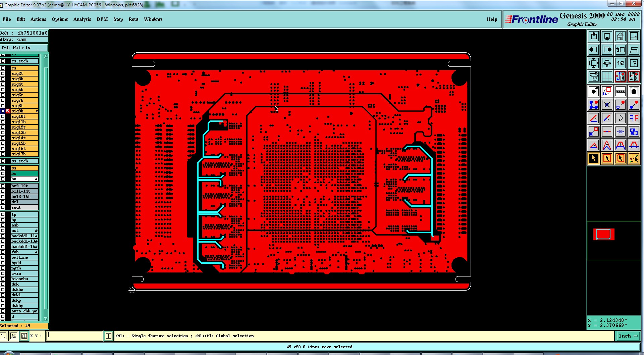644x355 pixels.
Task: Open the Windows menu
Action: click(153, 19)
